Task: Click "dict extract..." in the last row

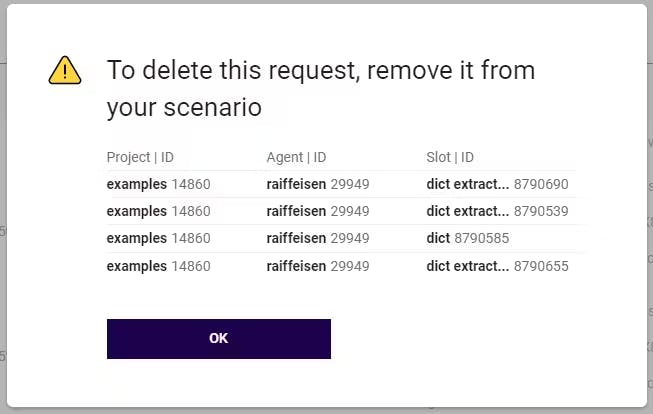Action: 467,266
